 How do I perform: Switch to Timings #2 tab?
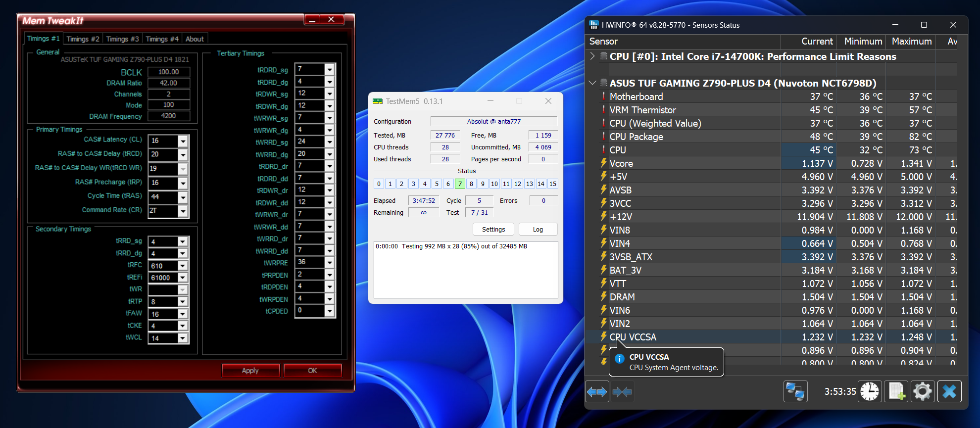tap(83, 39)
